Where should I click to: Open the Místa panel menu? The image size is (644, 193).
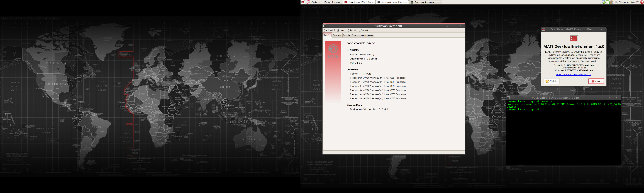tap(326, 2)
